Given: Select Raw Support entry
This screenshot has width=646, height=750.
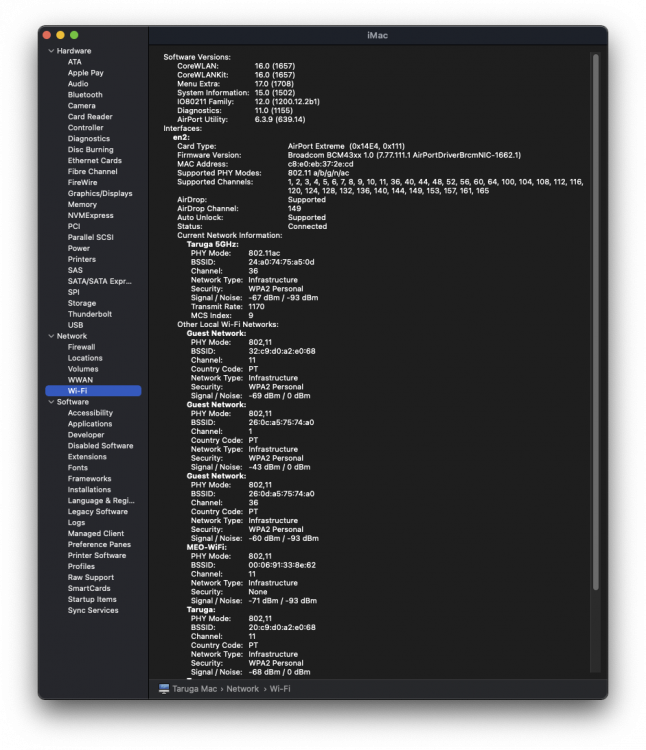Looking at the screenshot, I should click(x=91, y=578).
